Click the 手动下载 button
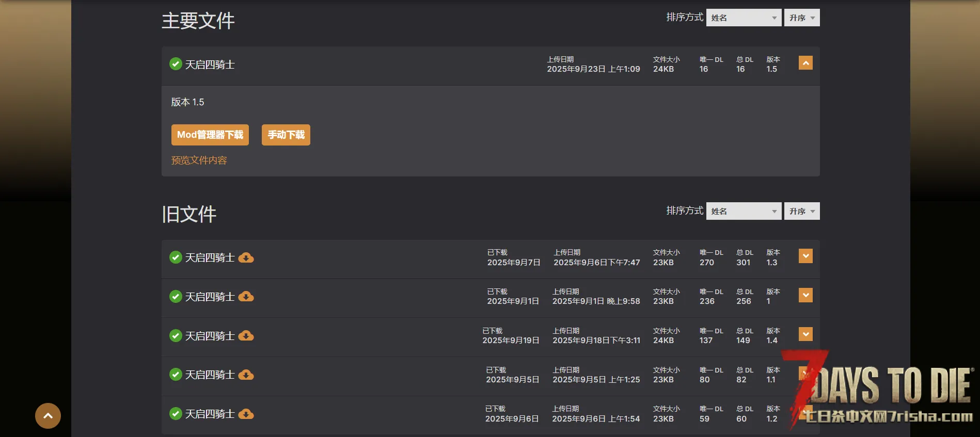Image resolution: width=980 pixels, height=437 pixels. pos(286,135)
